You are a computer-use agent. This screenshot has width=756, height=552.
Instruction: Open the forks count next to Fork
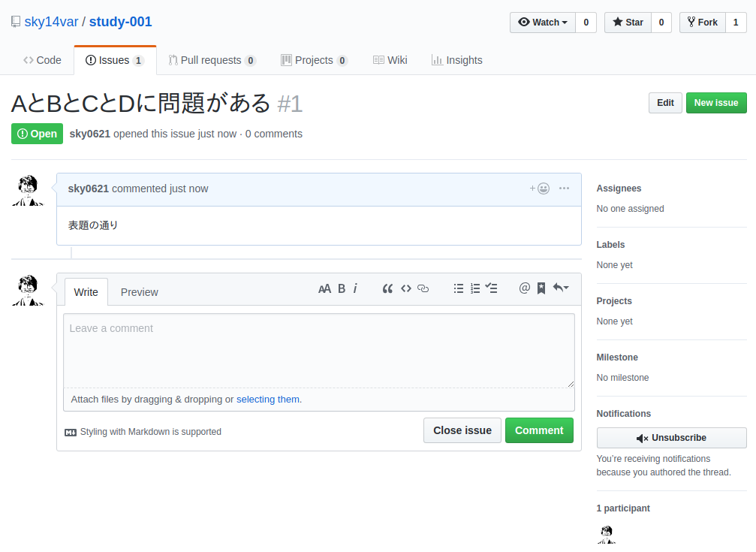tap(736, 23)
